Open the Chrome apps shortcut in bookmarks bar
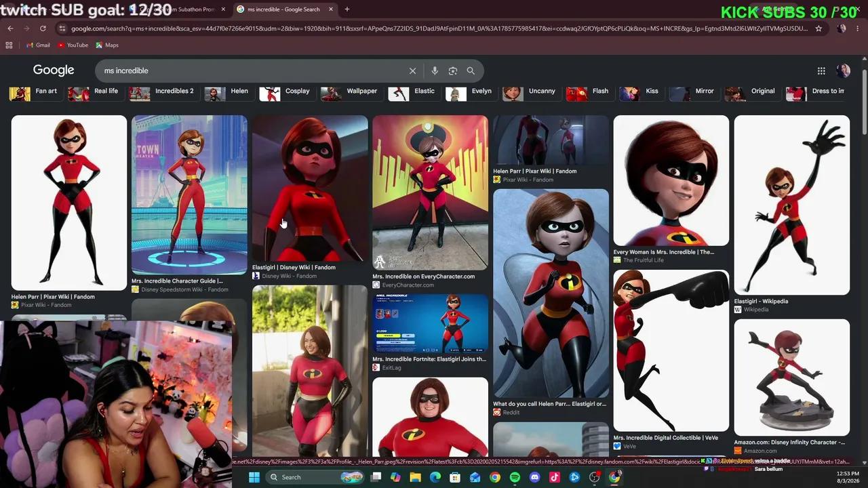868x488 pixels. coord(9,45)
